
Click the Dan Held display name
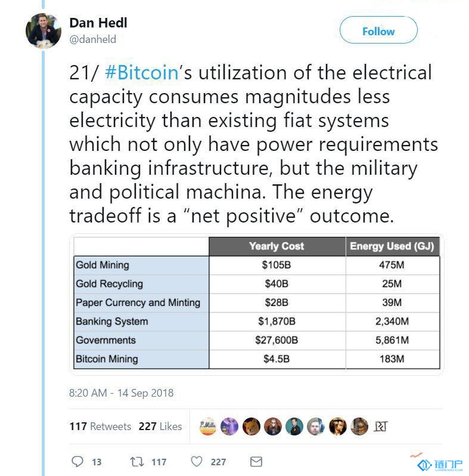(x=98, y=23)
